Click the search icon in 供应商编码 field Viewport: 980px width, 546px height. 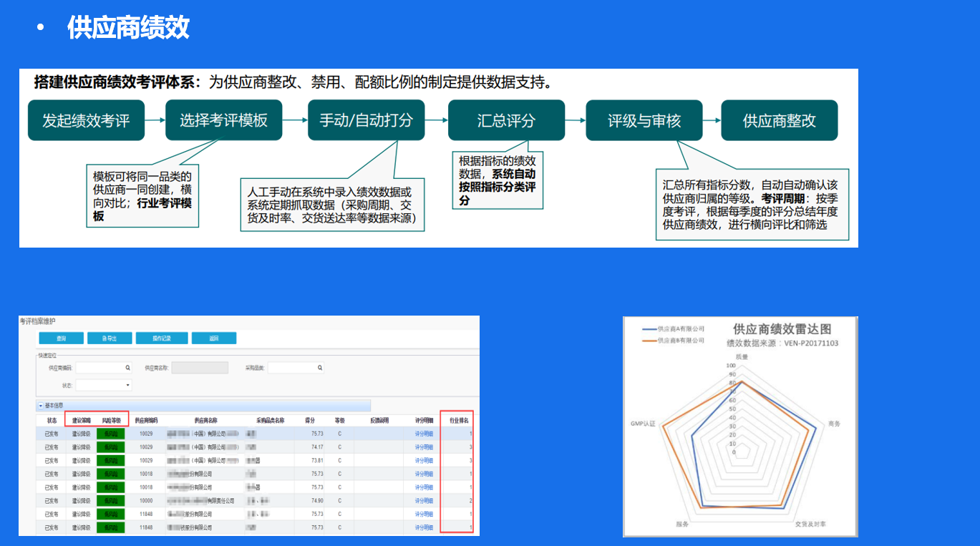[x=128, y=368]
